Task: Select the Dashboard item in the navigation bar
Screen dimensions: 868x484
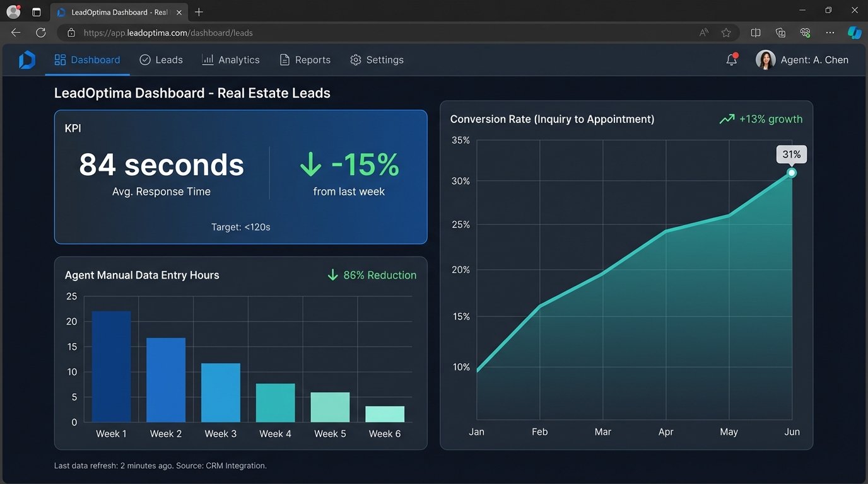Action: click(95, 59)
